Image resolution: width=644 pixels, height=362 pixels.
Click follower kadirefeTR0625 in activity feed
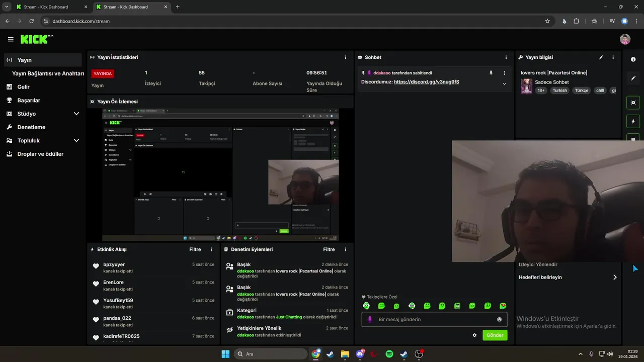121,336
